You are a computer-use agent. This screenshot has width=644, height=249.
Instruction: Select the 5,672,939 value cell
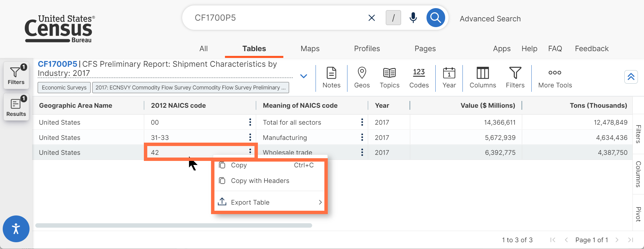(466, 138)
